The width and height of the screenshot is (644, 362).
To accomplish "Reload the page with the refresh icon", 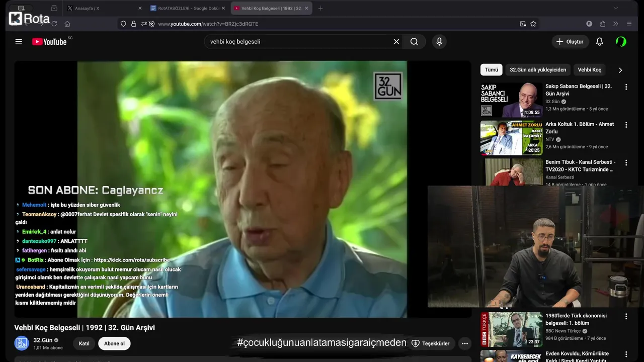I will [x=54, y=24].
